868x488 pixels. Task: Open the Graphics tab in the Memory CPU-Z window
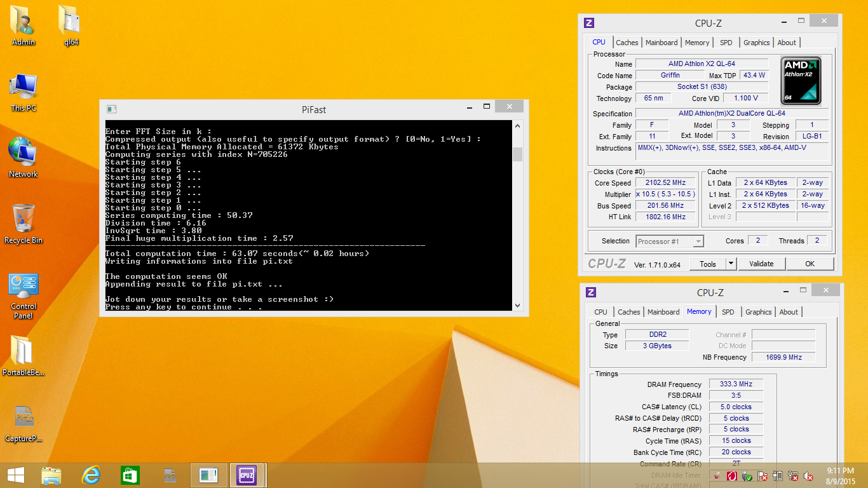(759, 312)
